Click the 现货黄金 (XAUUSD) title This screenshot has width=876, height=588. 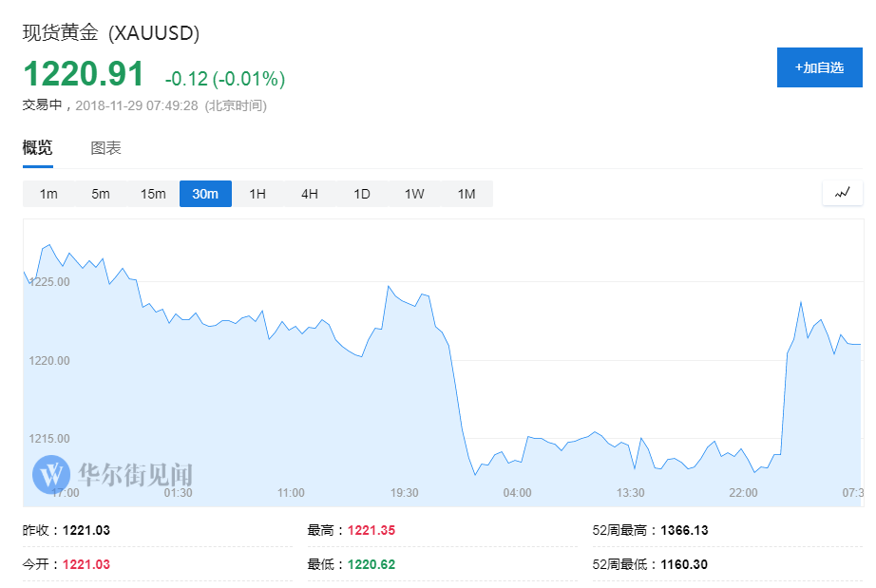(x=110, y=32)
